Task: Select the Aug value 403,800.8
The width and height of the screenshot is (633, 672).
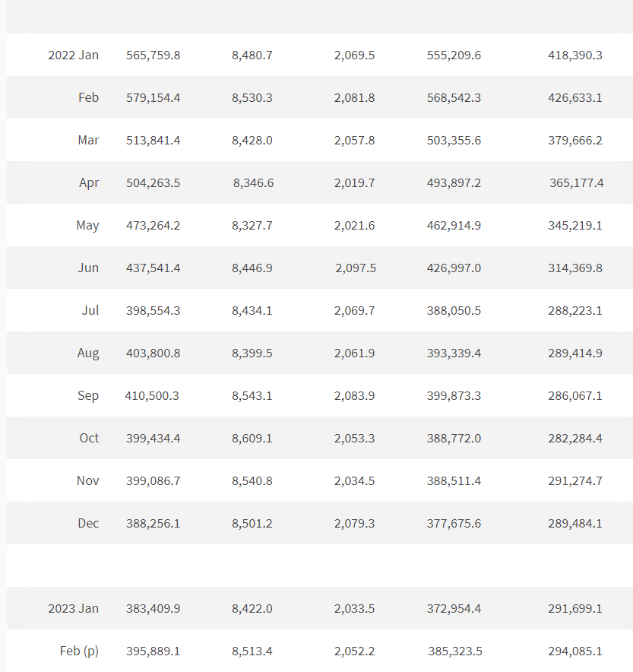Action: tap(153, 353)
